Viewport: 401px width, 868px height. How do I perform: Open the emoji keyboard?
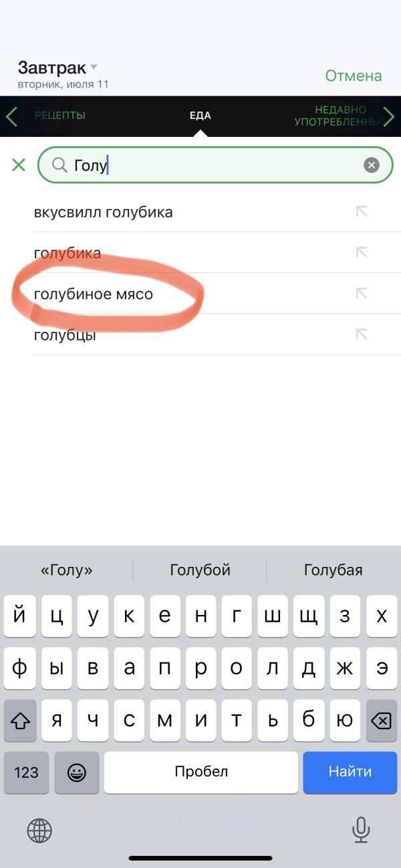(x=77, y=772)
